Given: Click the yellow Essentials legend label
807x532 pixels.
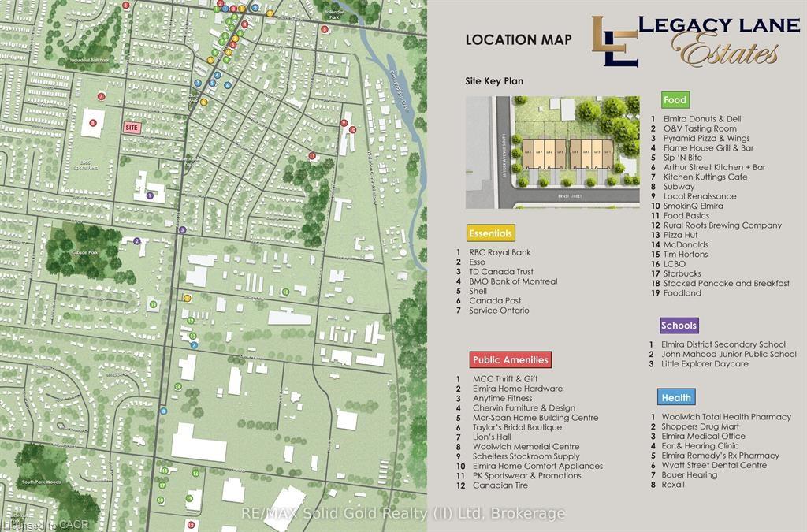Looking at the screenshot, I should click(x=490, y=233).
